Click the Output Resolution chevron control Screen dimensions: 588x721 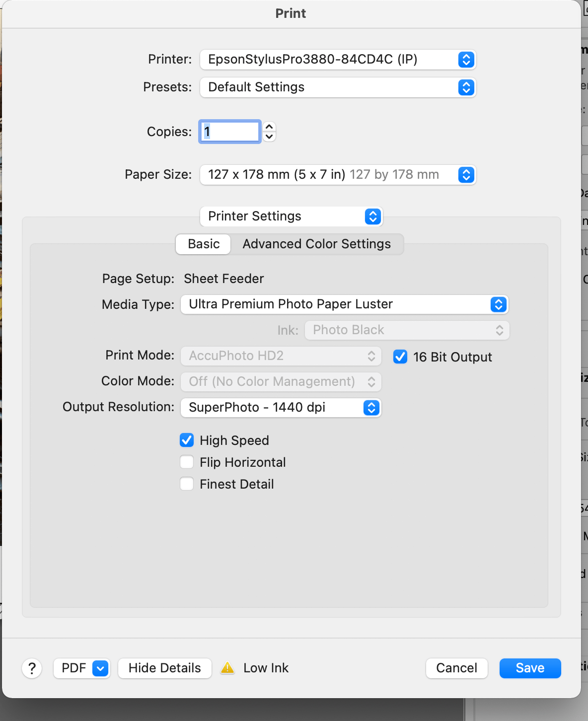[371, 408]
